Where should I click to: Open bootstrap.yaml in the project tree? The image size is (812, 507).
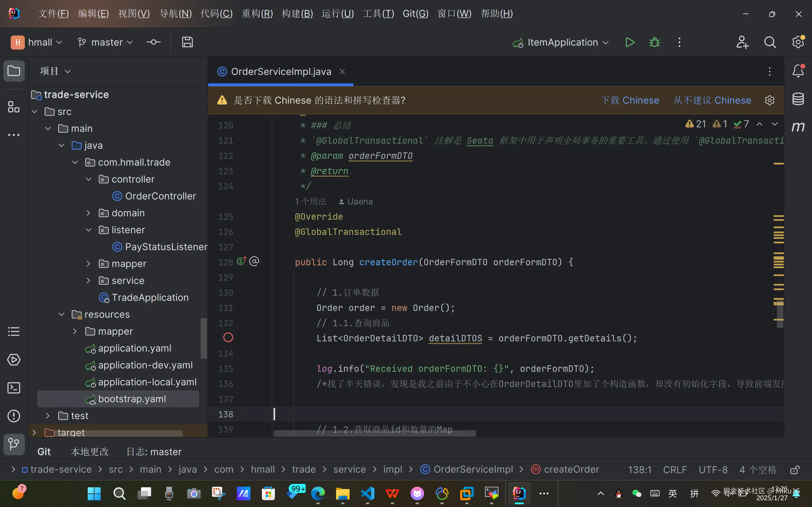[x=132, y=399]
